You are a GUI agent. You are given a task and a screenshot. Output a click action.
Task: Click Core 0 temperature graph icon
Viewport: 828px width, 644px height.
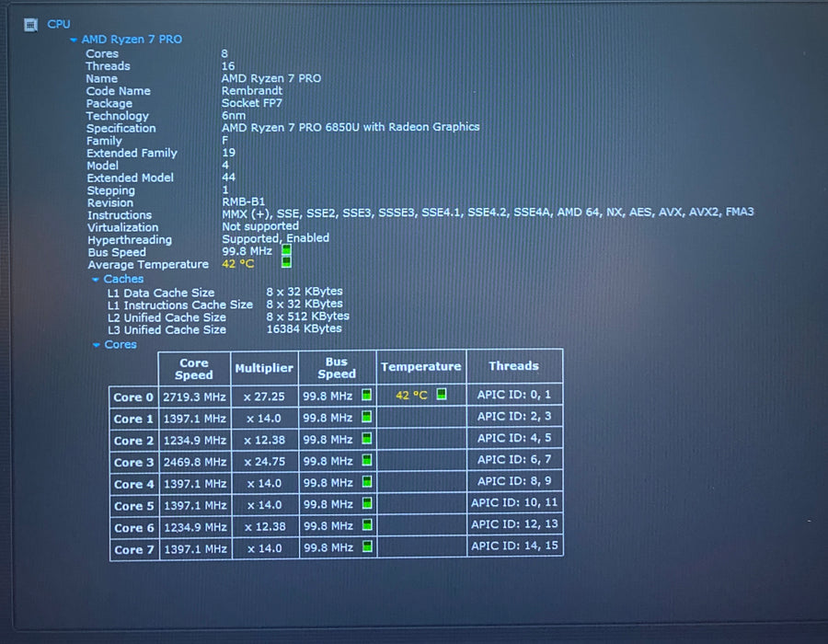click(442, 394)
